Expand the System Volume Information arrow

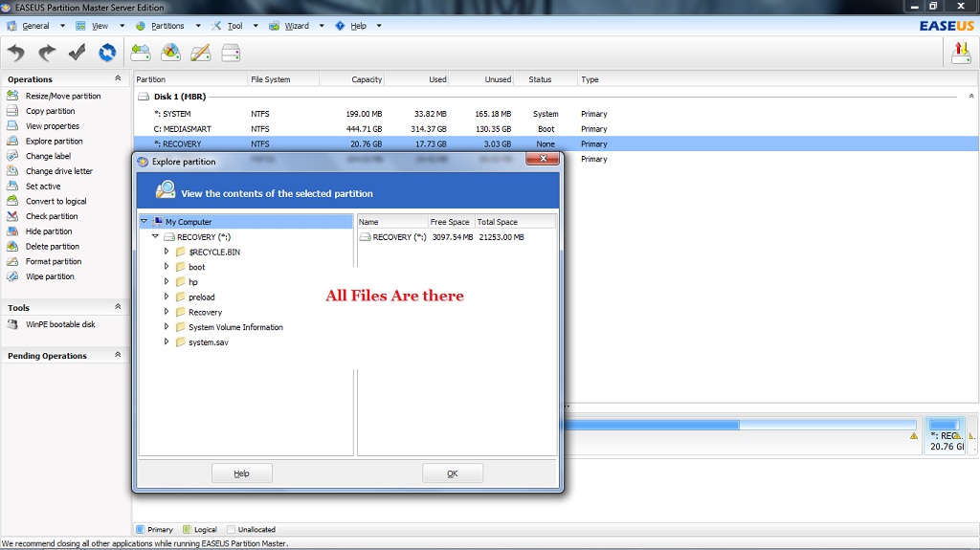pyautogui.click(x=167, y=326)
